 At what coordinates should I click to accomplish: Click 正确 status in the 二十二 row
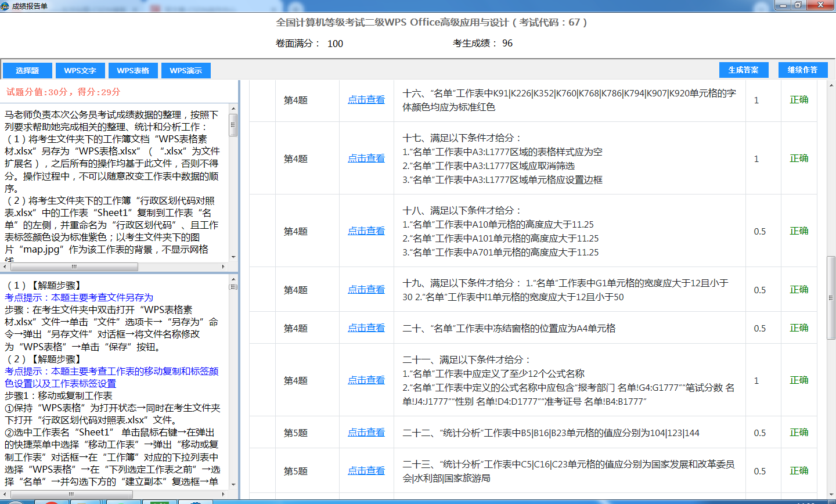point(799,433)
